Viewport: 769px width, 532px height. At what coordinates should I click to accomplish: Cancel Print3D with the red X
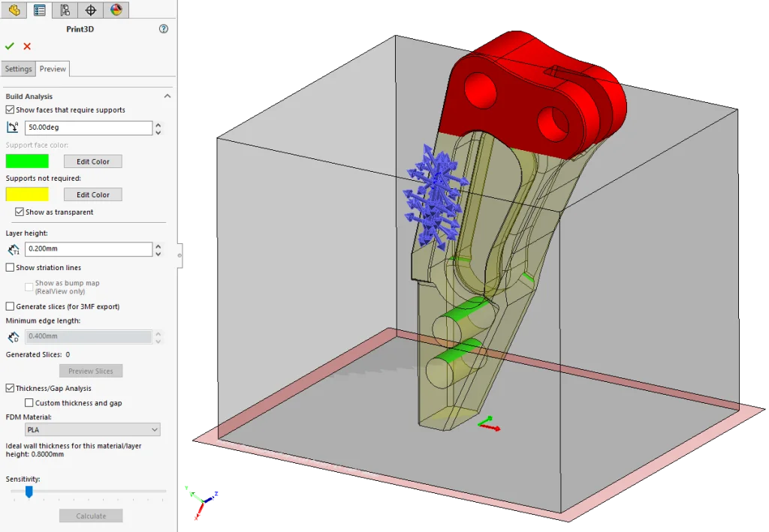tap(27, 46)
